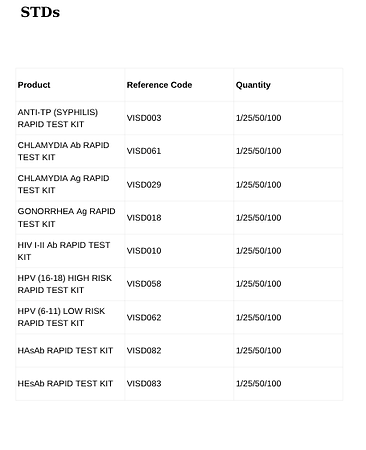Select reference code VISD018

pyautogui.click(x=144, y=218)
